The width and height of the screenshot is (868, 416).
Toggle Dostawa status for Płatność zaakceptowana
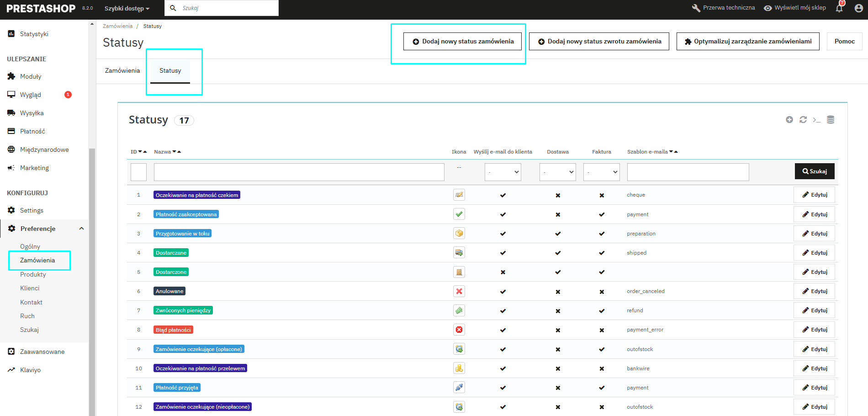558,214
